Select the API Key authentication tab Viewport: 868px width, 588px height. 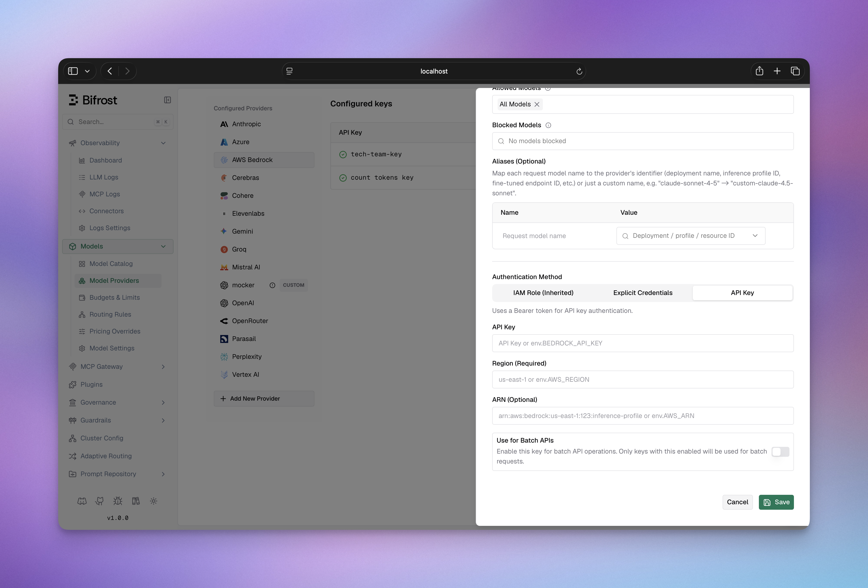tap(742, 293)
